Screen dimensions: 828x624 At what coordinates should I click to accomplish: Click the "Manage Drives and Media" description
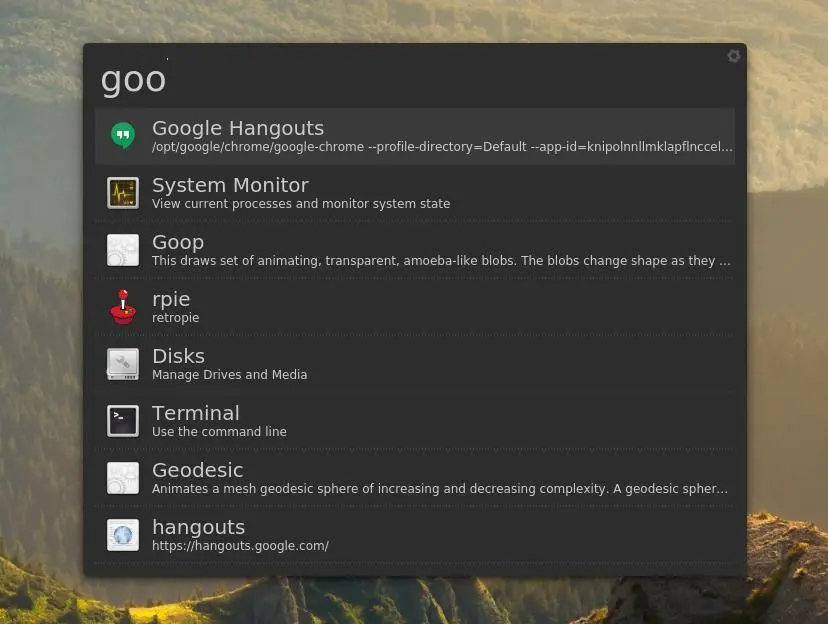(x=230, y=375)
